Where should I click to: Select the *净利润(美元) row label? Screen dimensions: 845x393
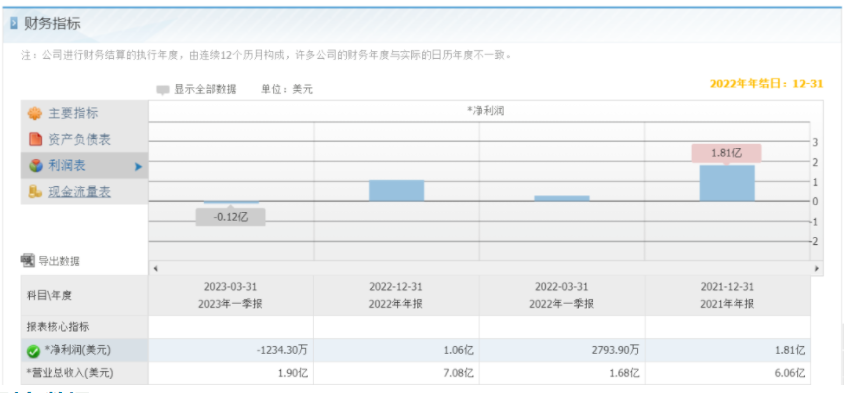(77, 350)
